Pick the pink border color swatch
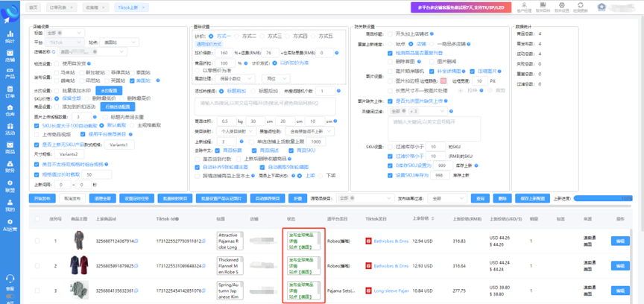The height and width of the screenshot is (304, 644). (443, 80)
